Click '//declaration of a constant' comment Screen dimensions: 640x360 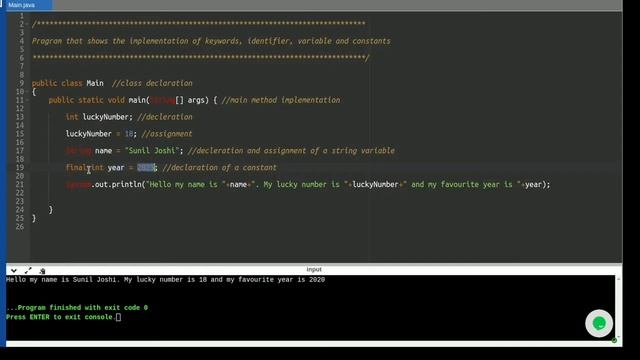tap(220, 168)
